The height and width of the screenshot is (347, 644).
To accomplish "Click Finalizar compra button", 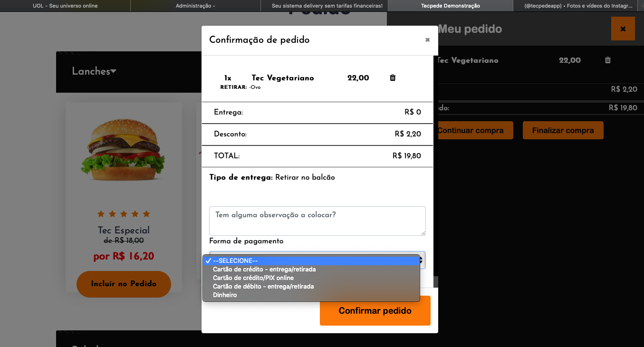I will click(x=563, y=130).
